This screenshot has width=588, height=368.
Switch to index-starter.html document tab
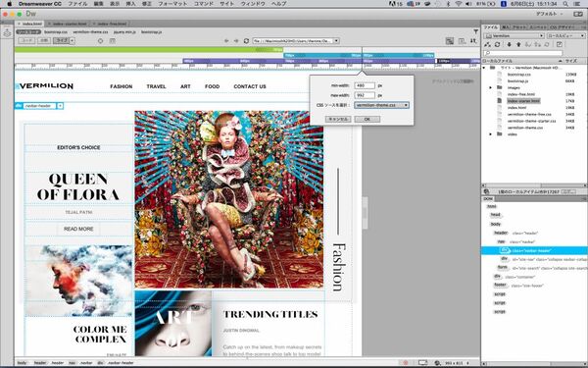(68, 24)
